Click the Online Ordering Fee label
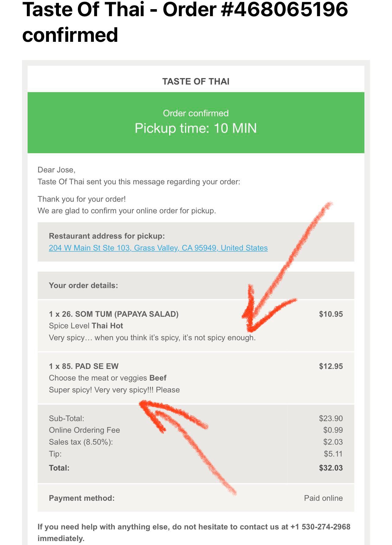 [x=84, y=430]
